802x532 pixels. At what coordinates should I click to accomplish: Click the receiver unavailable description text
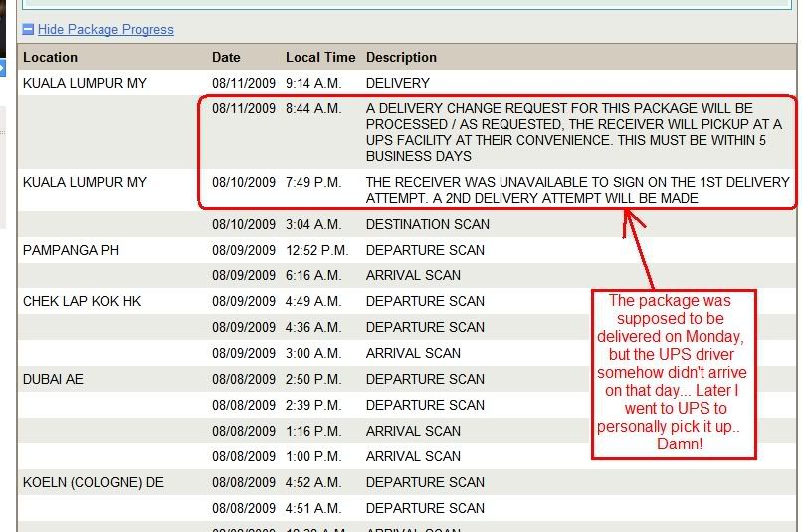pyautogui.click(x=577, y=190)
